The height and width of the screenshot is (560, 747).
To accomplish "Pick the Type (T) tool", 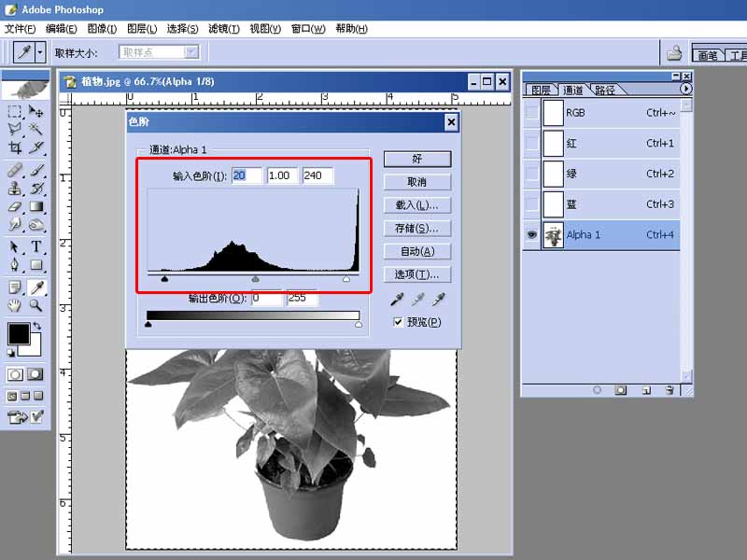I will coord(36,246).
